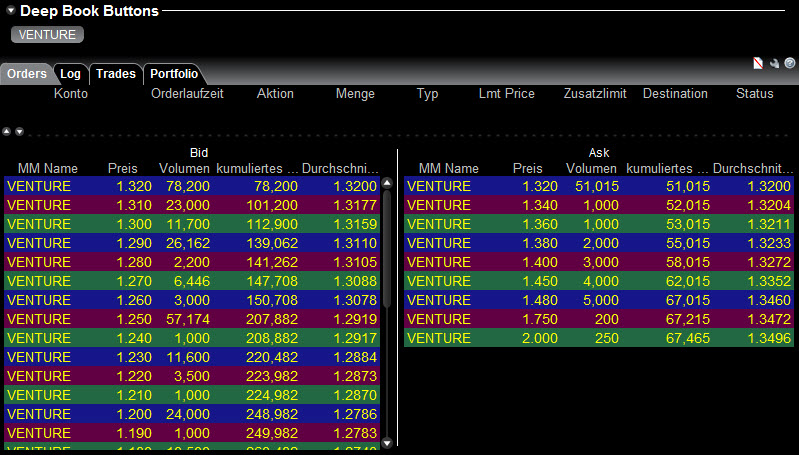The image size is (799, 455).
Task: Click the Konto column header
Action: [71, 94]
